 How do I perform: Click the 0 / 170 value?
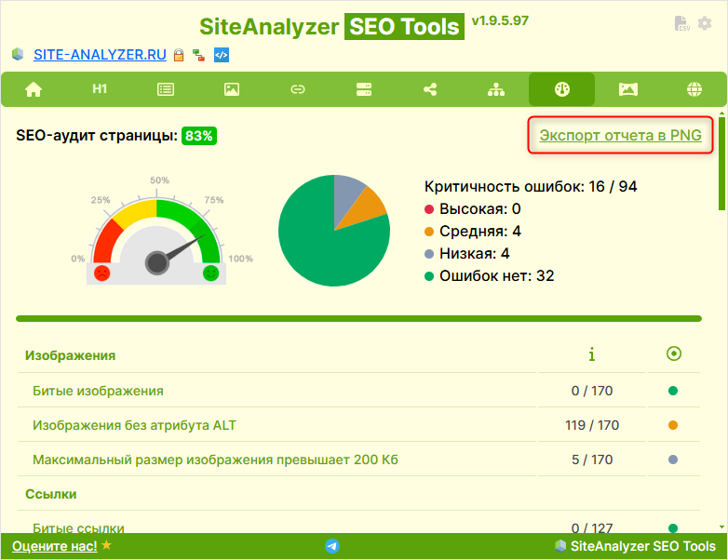click(x=592, y=391)
